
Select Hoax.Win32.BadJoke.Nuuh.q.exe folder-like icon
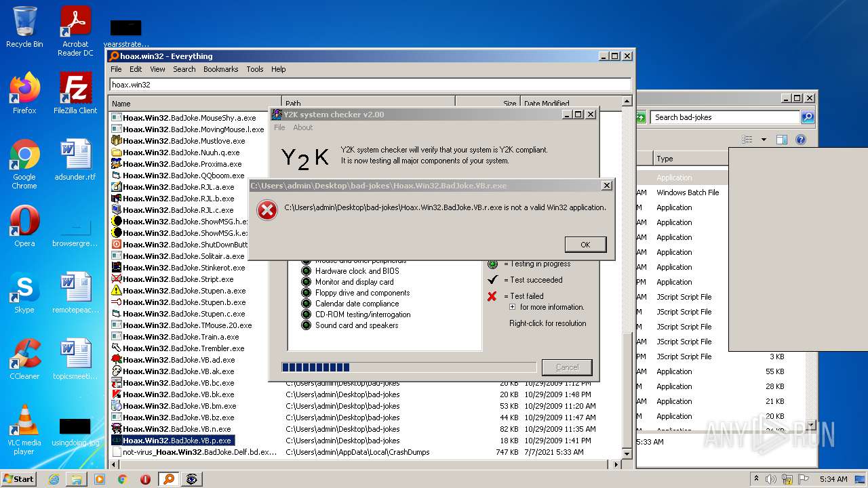117,152
